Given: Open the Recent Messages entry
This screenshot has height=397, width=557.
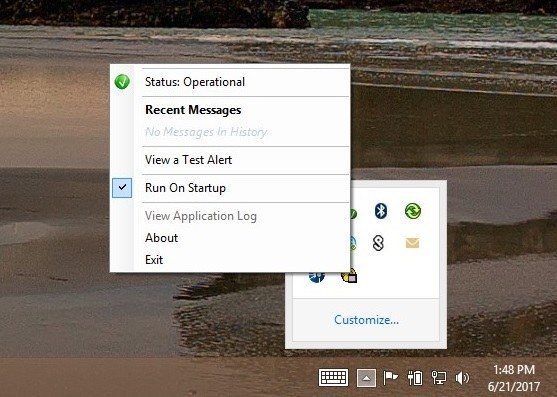Looking at the screenshot, I should 193,110.
